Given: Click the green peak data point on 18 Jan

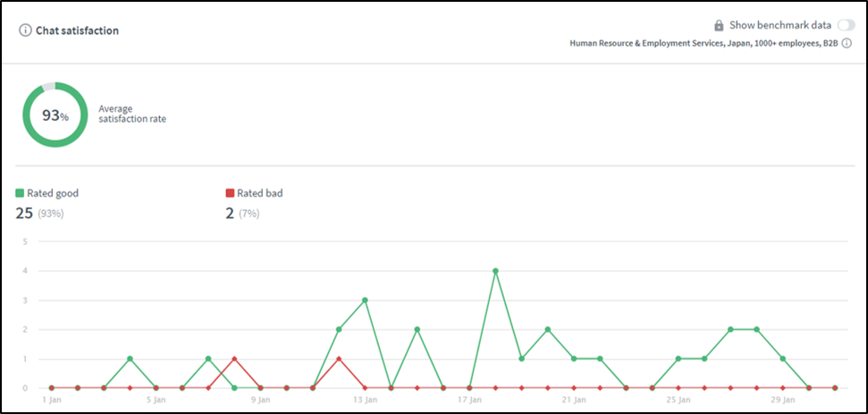Looking at the screenshot, I should [495, 271].
